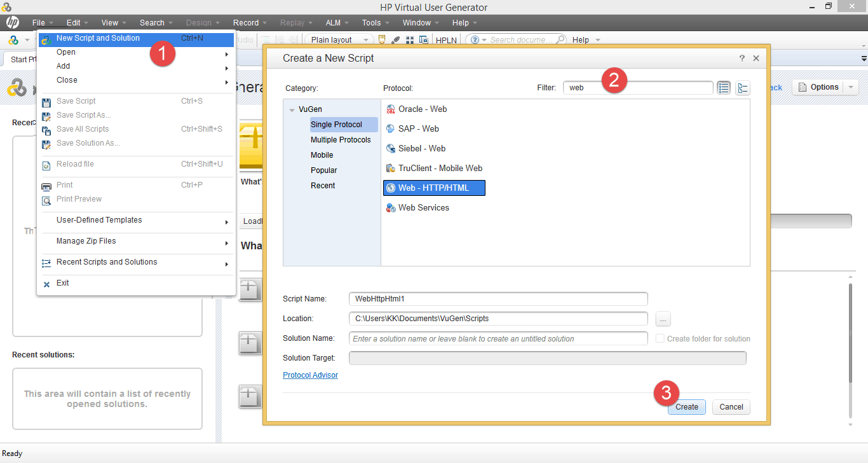Click the Web Services protocol icon
Screen dimensions: 868x463
(391, 208)
